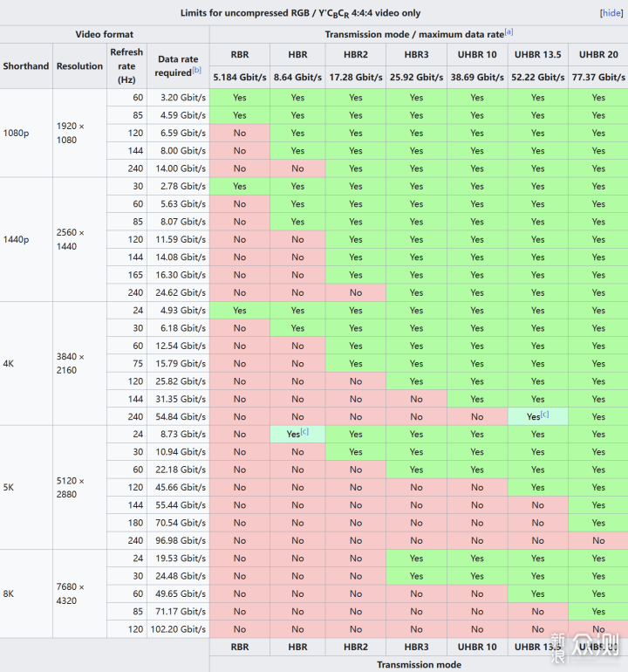Screen dimensions: 628x672
Task: Open footnote b beside Data rate required
Action: pyautogui.click(x=197, y=71)
